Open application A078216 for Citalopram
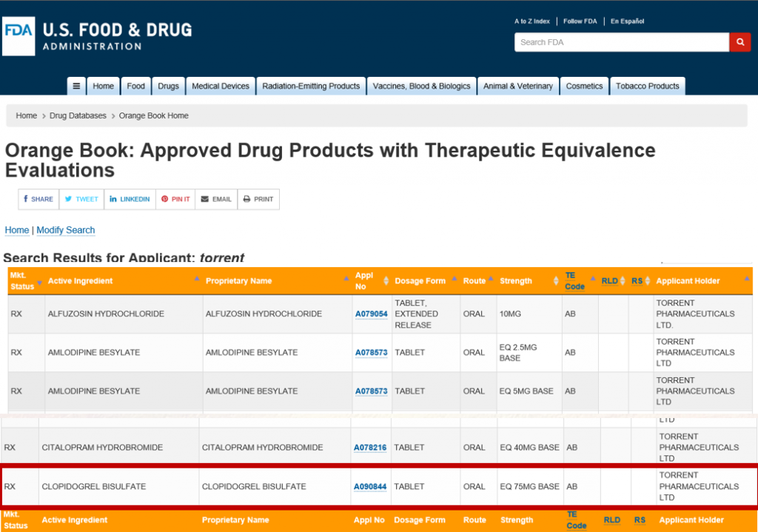Screen dimensions: 758x532 click(370, 448)
